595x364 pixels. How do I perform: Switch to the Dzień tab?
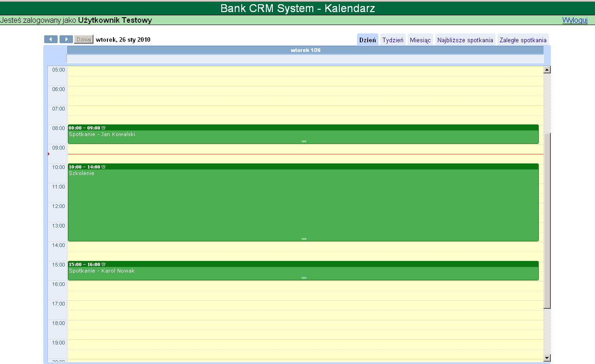(368, 40)
